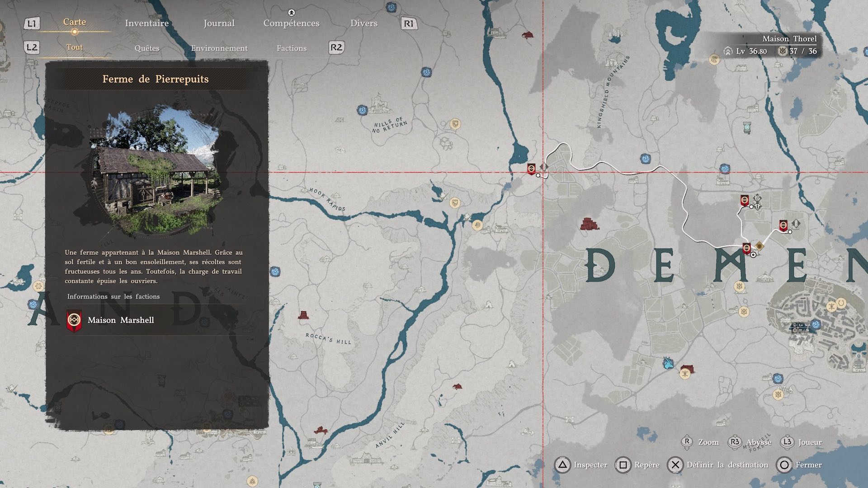868x488 pixels.
Task: Center map on Joueur L3 icon
Action: 788,442
